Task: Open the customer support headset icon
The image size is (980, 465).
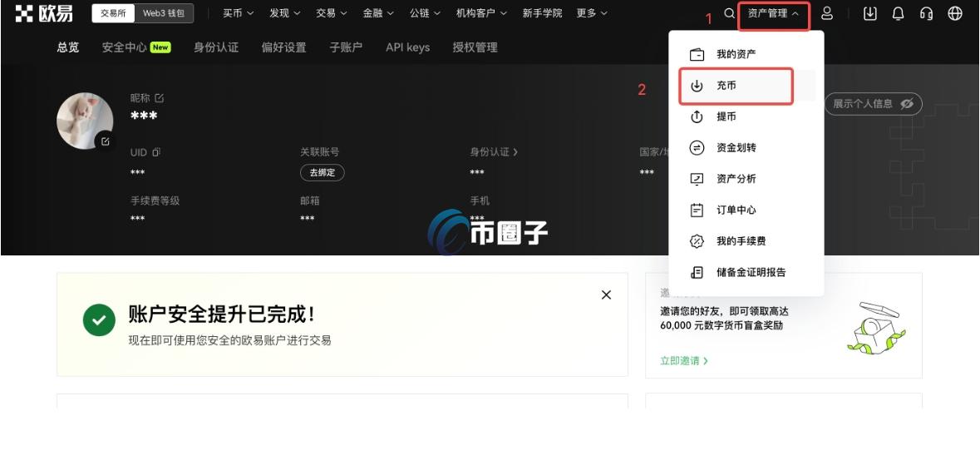Action: [927, 13]
